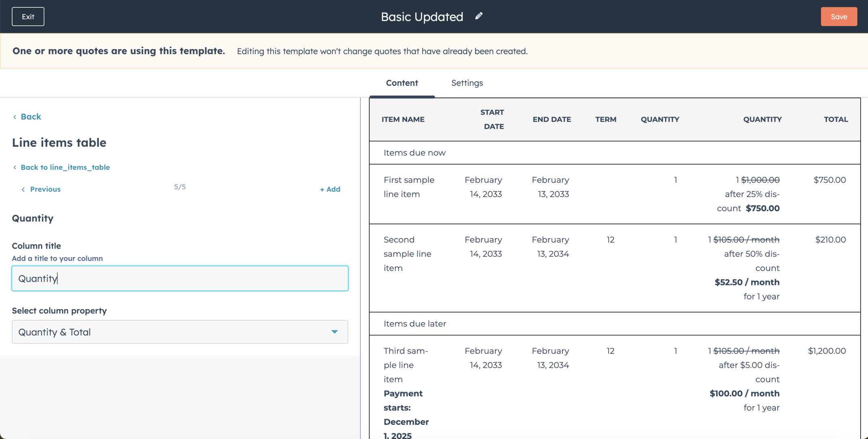Click the template-in-use warning banner text

pos(270,51)
